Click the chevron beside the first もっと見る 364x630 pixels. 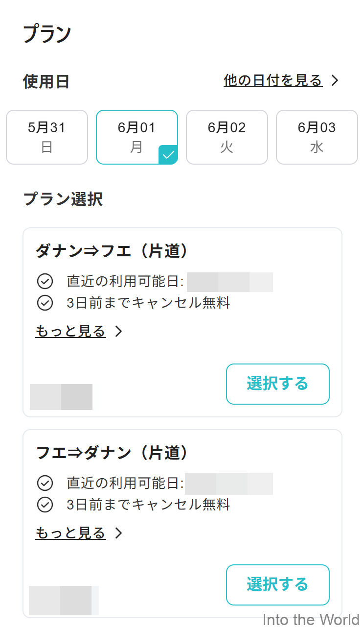coord(118,331)
